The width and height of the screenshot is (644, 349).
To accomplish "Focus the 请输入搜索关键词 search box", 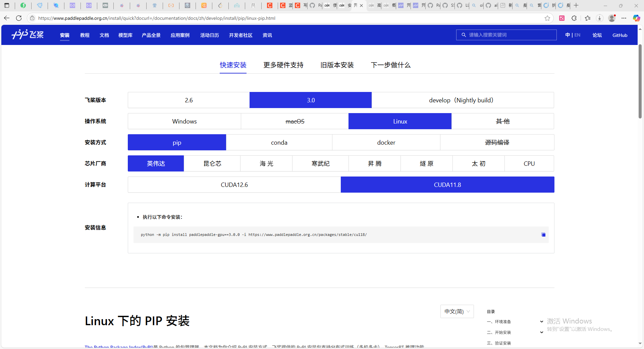I will pyautogui.click(x=506, y=35).
